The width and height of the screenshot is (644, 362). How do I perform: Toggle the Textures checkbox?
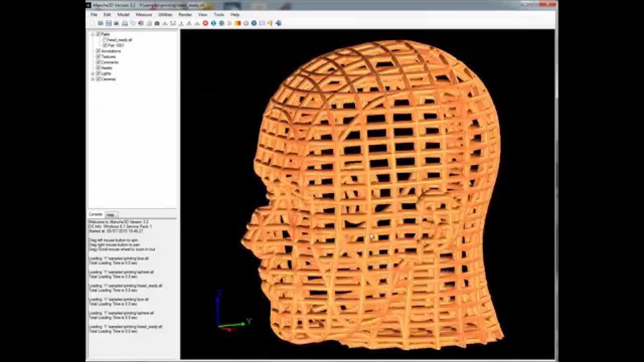[x=99, y=56]
